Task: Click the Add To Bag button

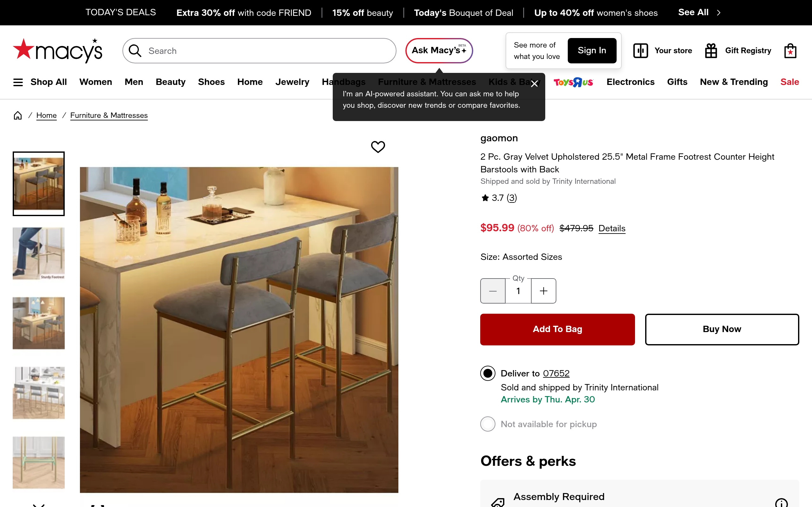Action: 557,329
